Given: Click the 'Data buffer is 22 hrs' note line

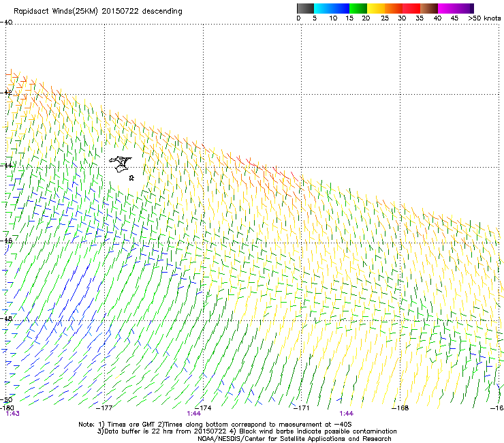Looking at the screenshot, I should point(247,431).
